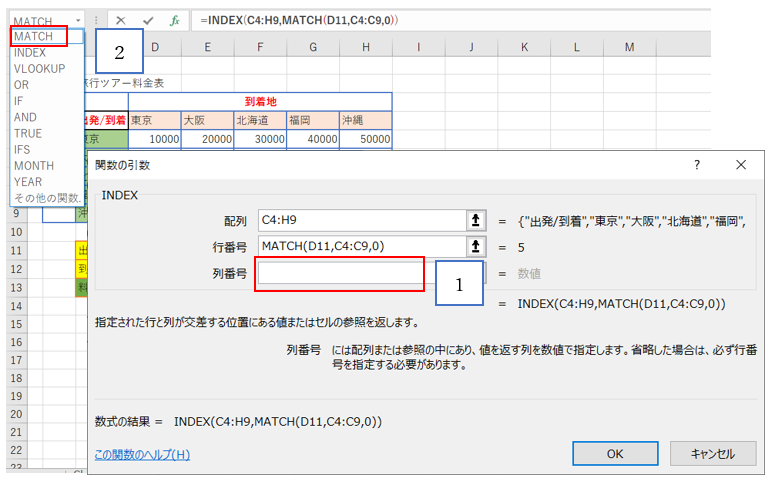Select INDEX from the function list
Screen dimensions: 776x484
pos(30,53)
